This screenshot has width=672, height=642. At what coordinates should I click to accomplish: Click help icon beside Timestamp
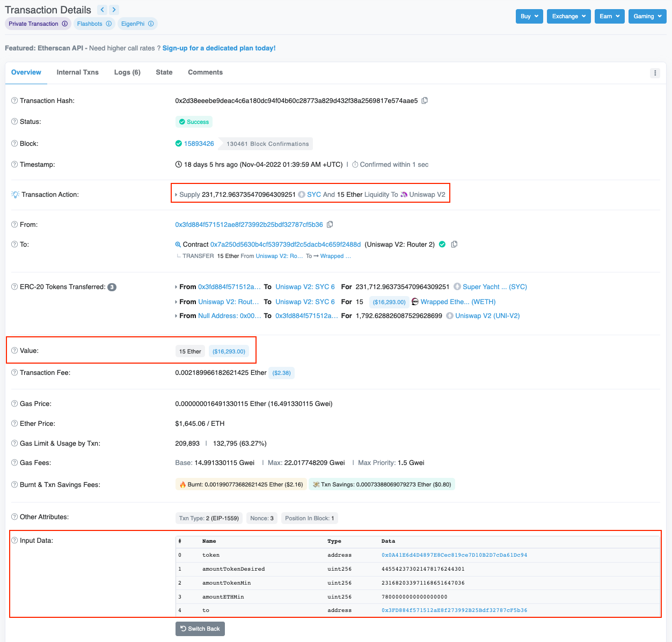(14, 165)
